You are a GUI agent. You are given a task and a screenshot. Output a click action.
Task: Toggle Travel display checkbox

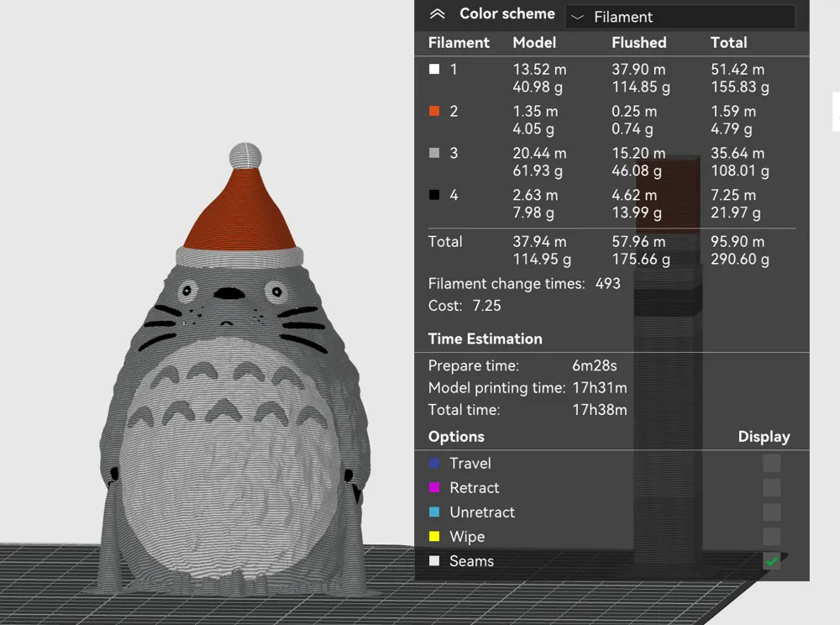coord(771,463)
